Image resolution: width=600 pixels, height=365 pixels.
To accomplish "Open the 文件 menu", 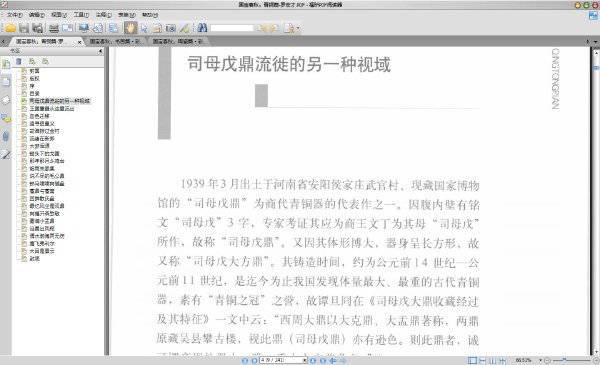I will (15, 15).
